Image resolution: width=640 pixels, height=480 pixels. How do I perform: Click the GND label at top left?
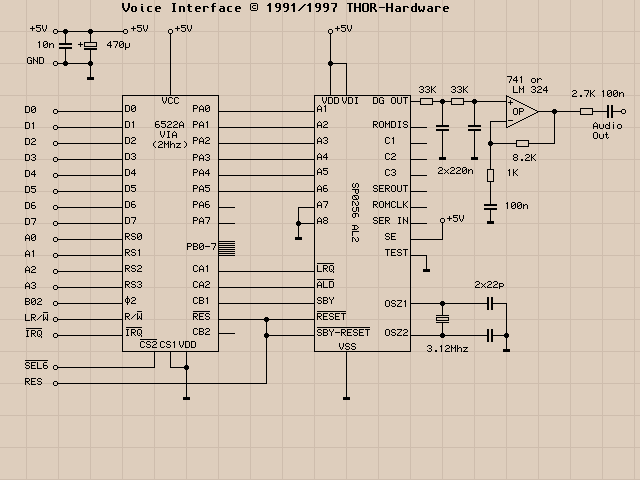point(36,62)
